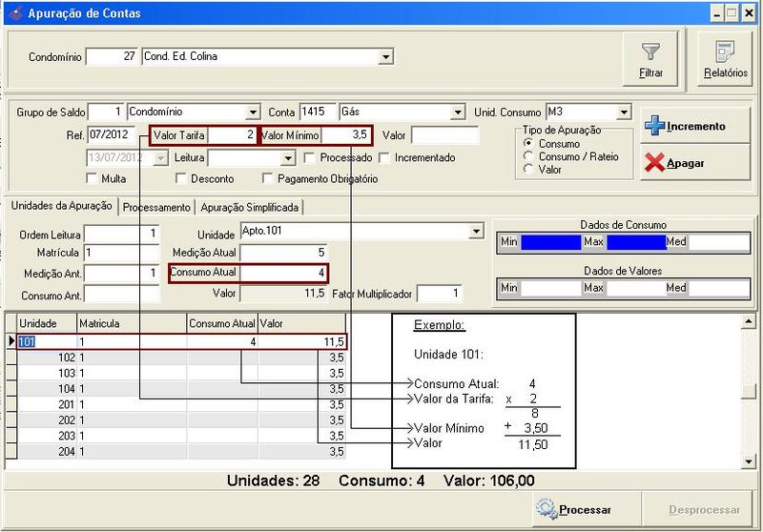Screen dimensions: 763x532
Task: Toggle the Desconto checkbox
Action: [x=181, y=178]
